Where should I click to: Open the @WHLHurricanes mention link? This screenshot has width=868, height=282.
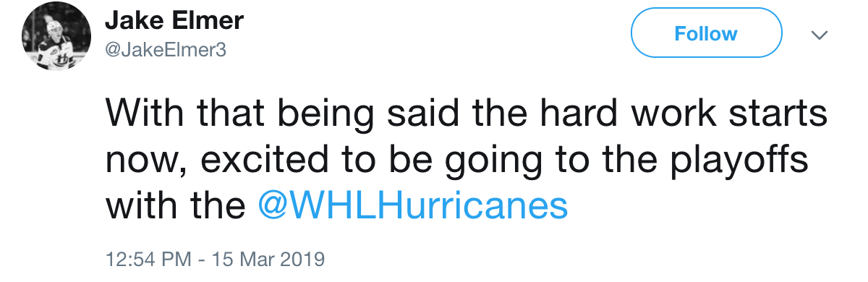pos(413,207)
